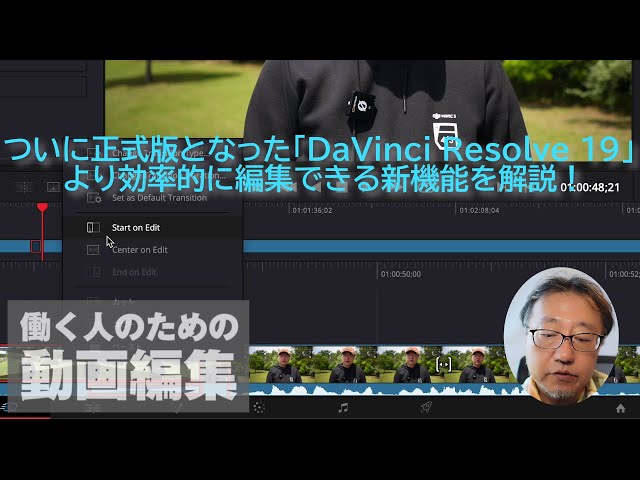The width and height of the screenshot is (640, 480).
Task: Click the lower ruler at 01:00:50;00
Action: coord(400,273)
